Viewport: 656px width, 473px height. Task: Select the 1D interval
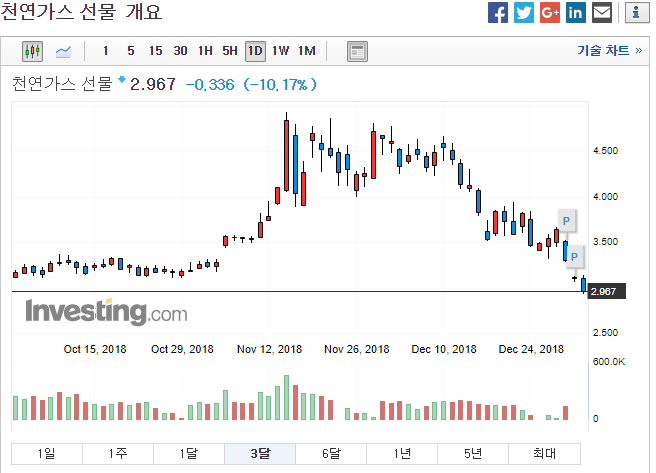255,51
